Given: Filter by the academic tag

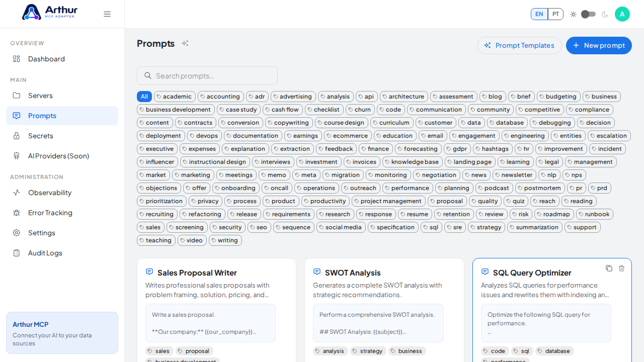Looking at the screenshot, I should [x=175, y=97].
